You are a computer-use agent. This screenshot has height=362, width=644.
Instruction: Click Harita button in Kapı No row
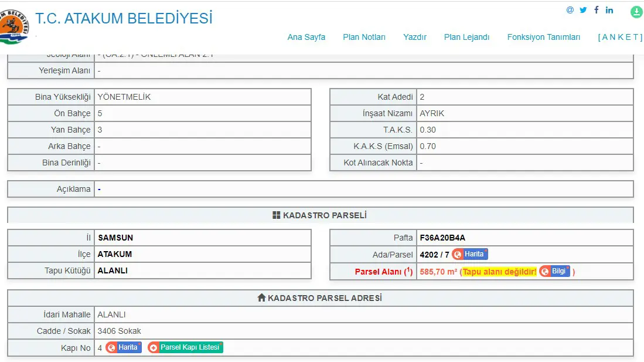(124, 347)
